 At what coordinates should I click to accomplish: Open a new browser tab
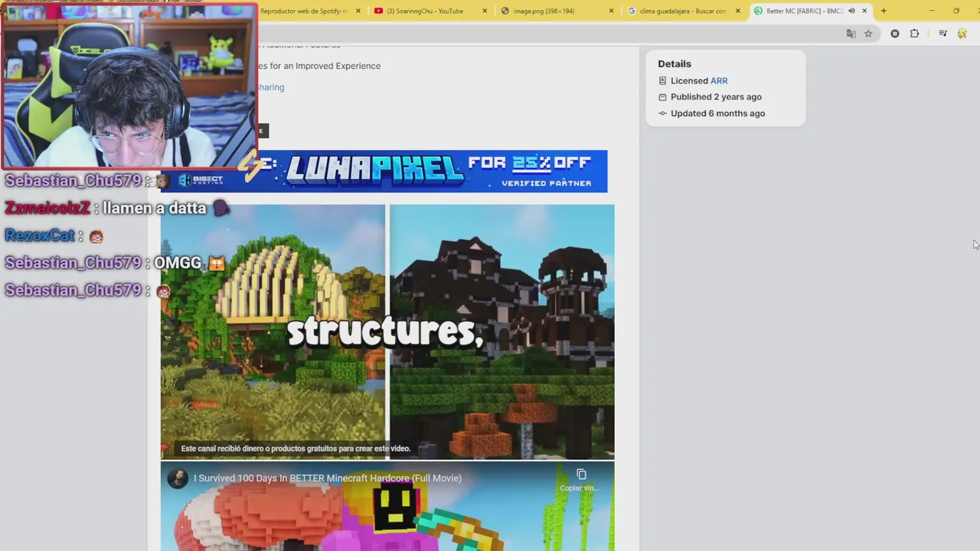[x=884, y=11]
